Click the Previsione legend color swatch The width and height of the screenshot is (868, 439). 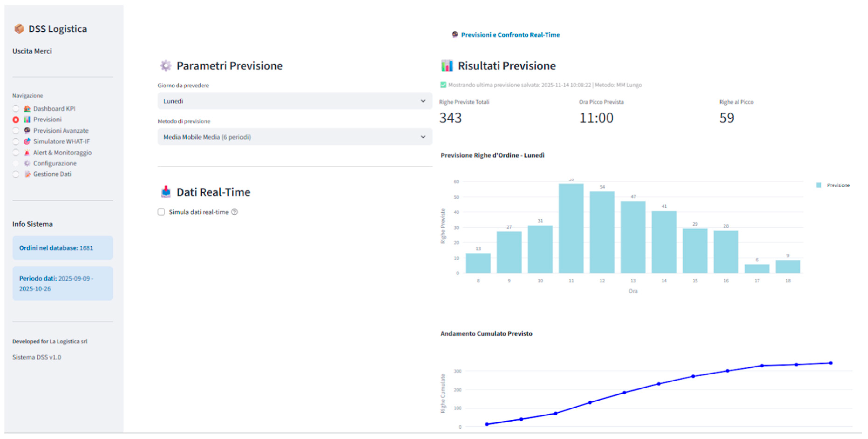[x=819, y=185]
